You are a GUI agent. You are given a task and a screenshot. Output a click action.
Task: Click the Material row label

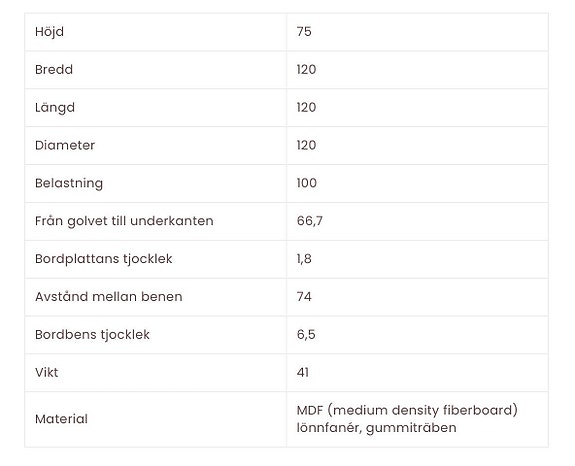point(61,419)
